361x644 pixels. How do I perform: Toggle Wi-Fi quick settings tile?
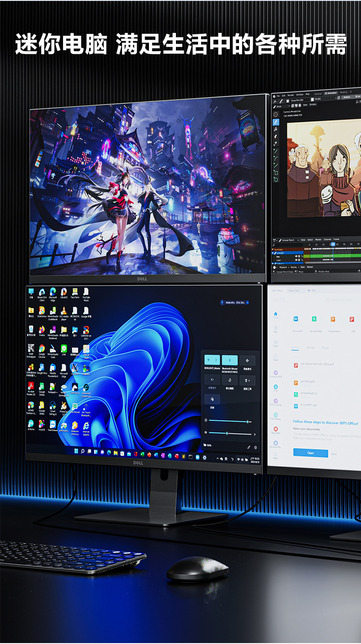click(209, 360)
